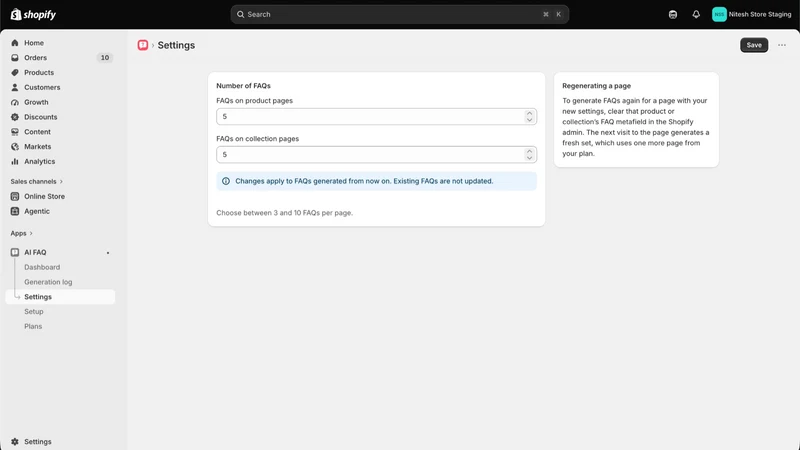Viewport: 800px width, 450px height.
Task: Open the three-dot more actions menu
Action: pos(782,45)
